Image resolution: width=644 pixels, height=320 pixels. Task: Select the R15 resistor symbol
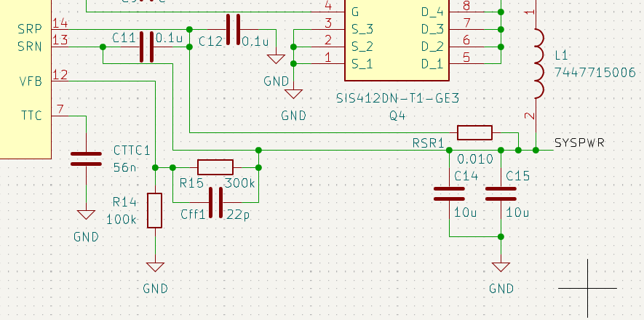215,167
